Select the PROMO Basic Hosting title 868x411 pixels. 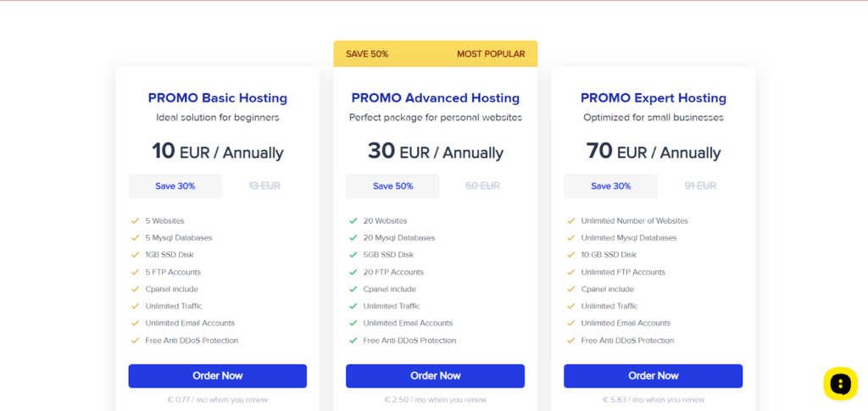tap(218, 98)
